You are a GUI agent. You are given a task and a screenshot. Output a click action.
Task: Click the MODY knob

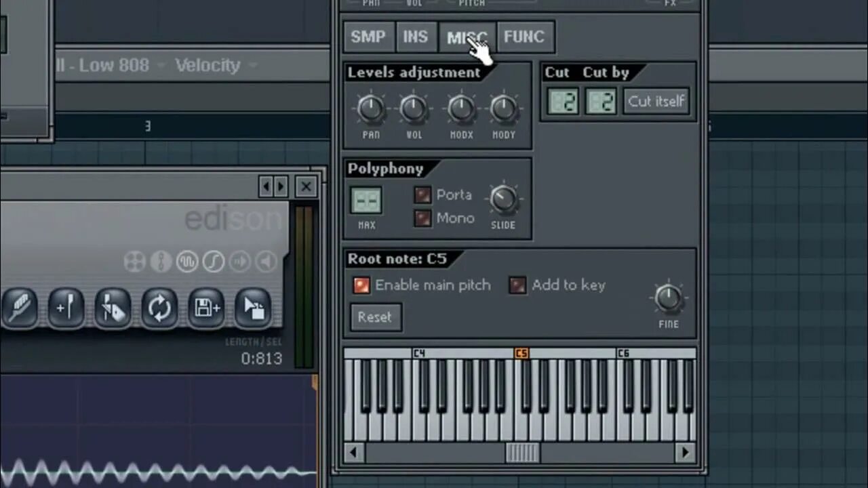click(x=503, y=108)
